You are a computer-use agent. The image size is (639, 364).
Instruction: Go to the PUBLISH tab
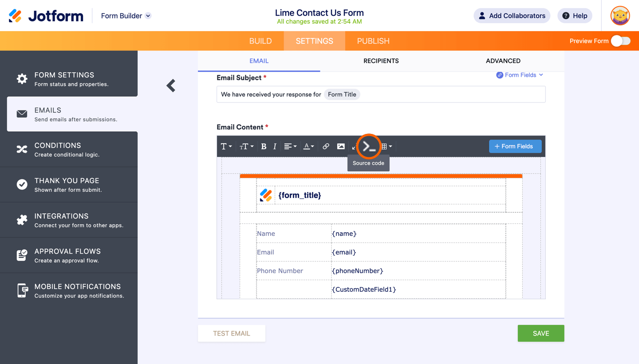point(373,41)
